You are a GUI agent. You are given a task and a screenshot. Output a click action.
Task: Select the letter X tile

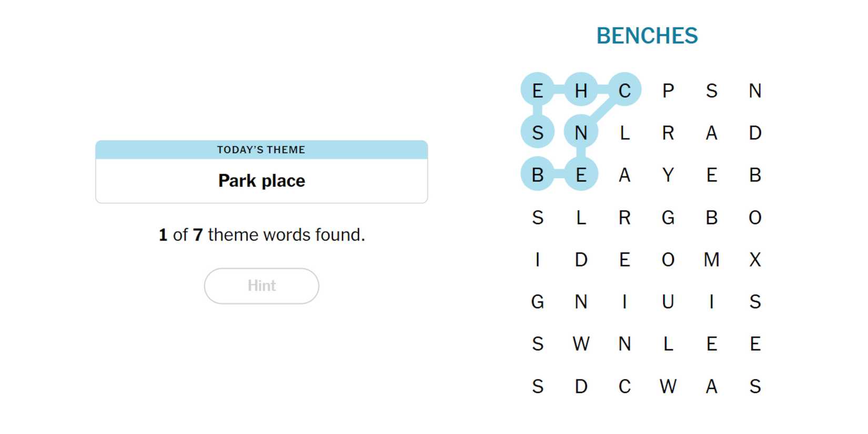(755, 259)
